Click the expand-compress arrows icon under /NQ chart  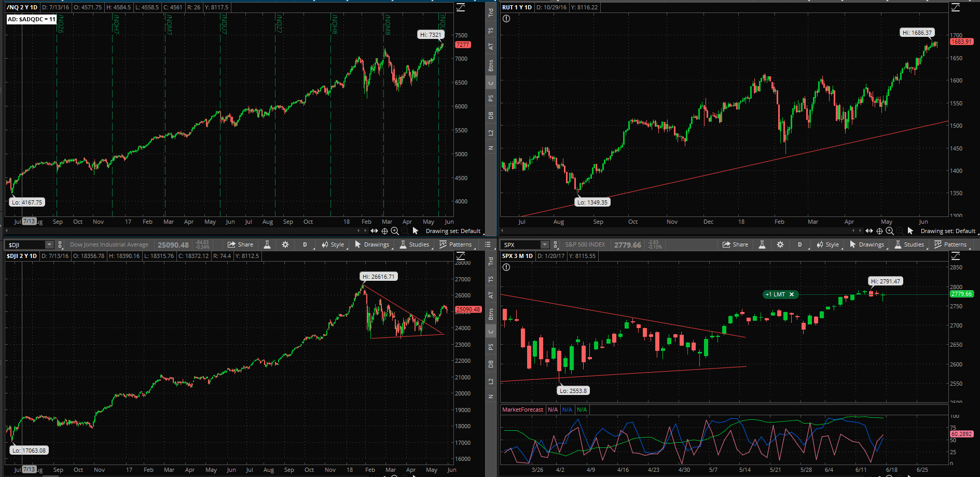tap(374, 231)
